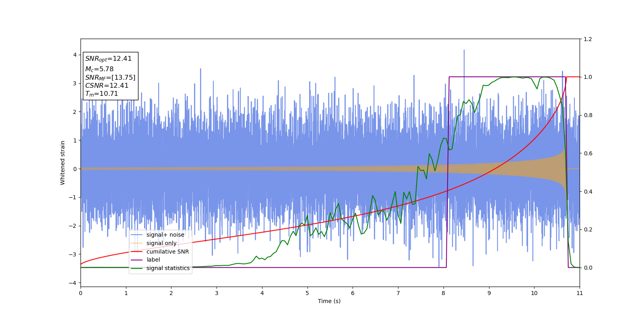Click the right y-axis tick label 1.2
Viewport: 644px width, 322px height.
tap(588, 39)
